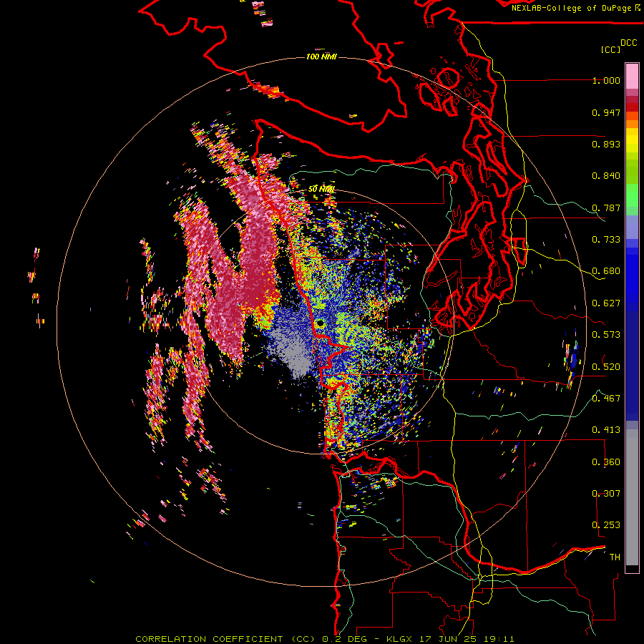Click the 50 NMI range ring label

click(321, 189)
